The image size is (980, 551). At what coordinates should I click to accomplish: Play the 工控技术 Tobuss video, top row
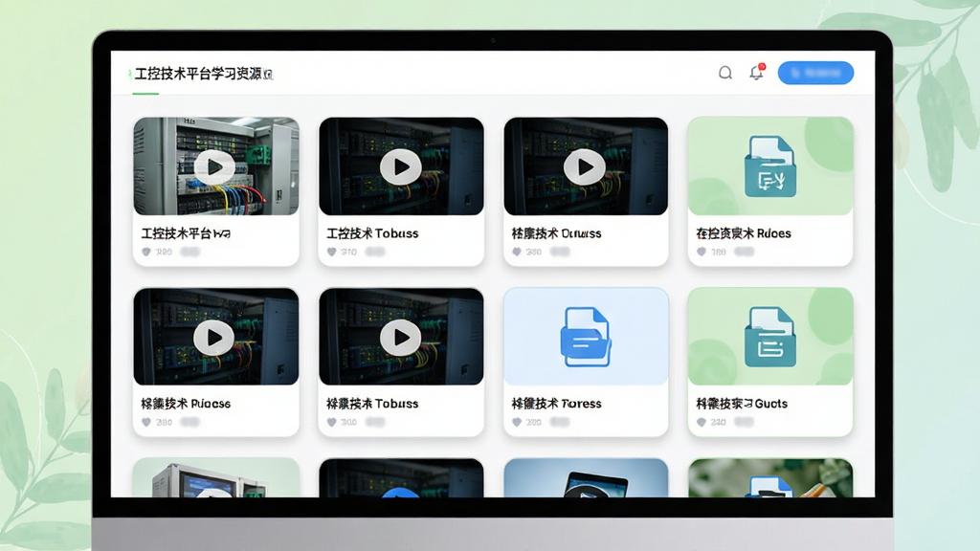[x=401, y=166]
